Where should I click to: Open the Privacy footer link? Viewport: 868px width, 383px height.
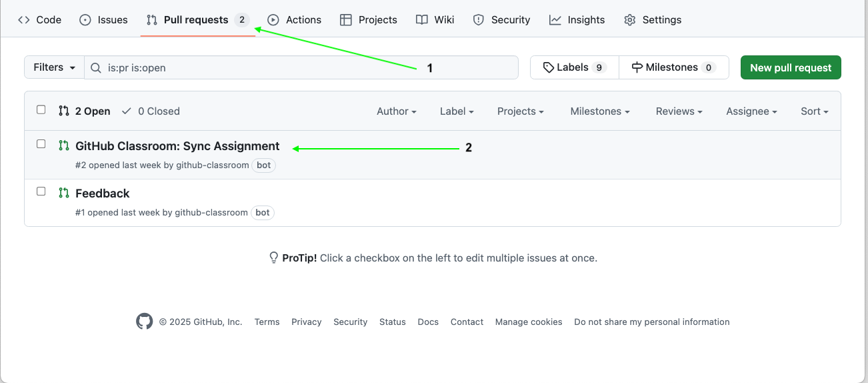coord(307,322)
